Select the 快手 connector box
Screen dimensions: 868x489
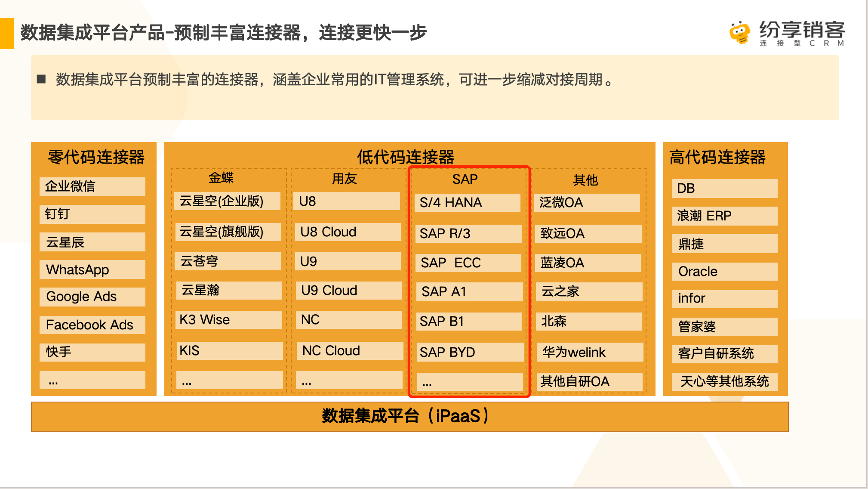pyautogui.click(x=92, y=352)
